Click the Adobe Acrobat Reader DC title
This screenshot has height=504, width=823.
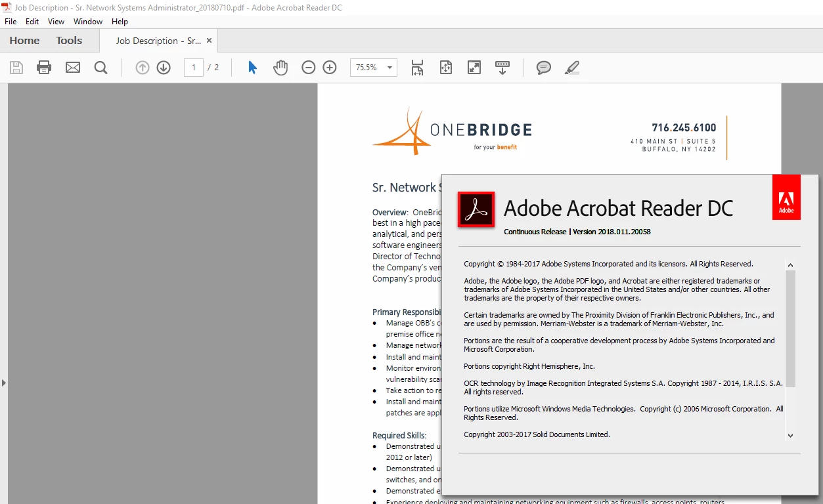(x=618, y=209)
